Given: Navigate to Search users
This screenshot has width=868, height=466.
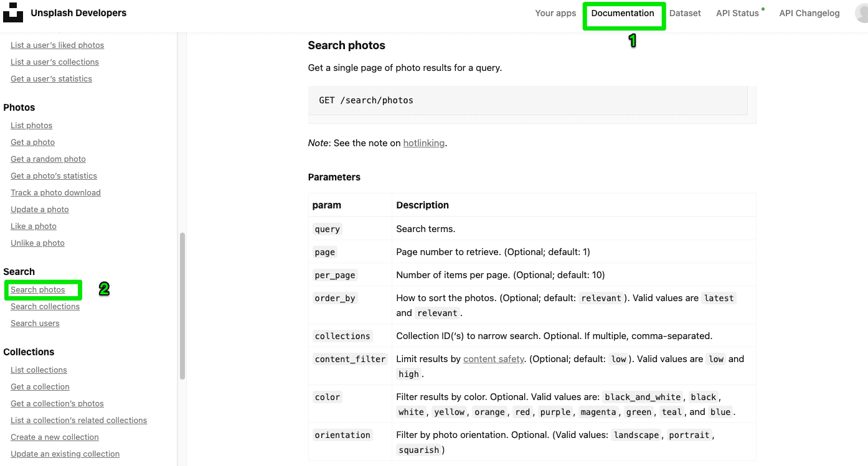Looking at the screenshot, I should click(x=35, y=324).
